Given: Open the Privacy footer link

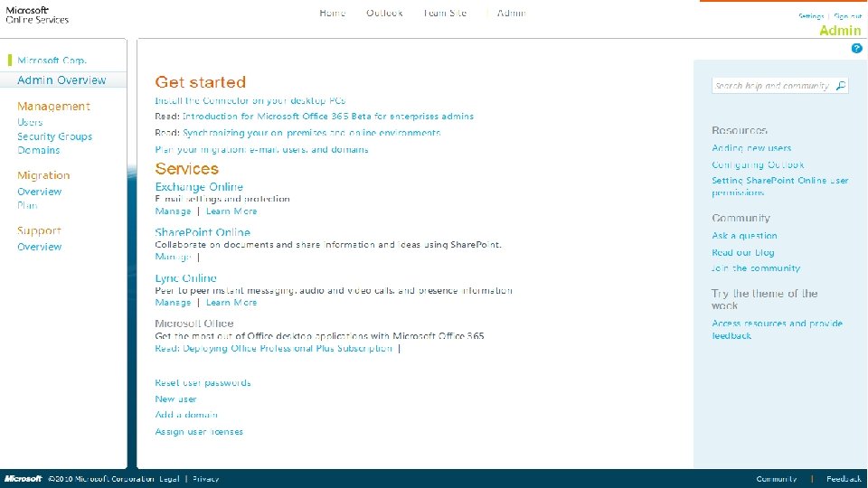Looking at the screenshot, I should coord(205,479).
